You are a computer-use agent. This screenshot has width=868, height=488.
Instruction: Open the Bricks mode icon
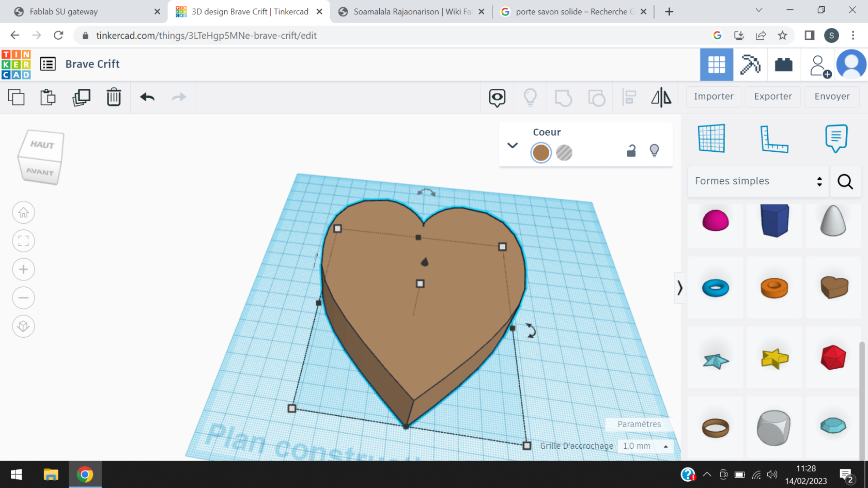784,65
